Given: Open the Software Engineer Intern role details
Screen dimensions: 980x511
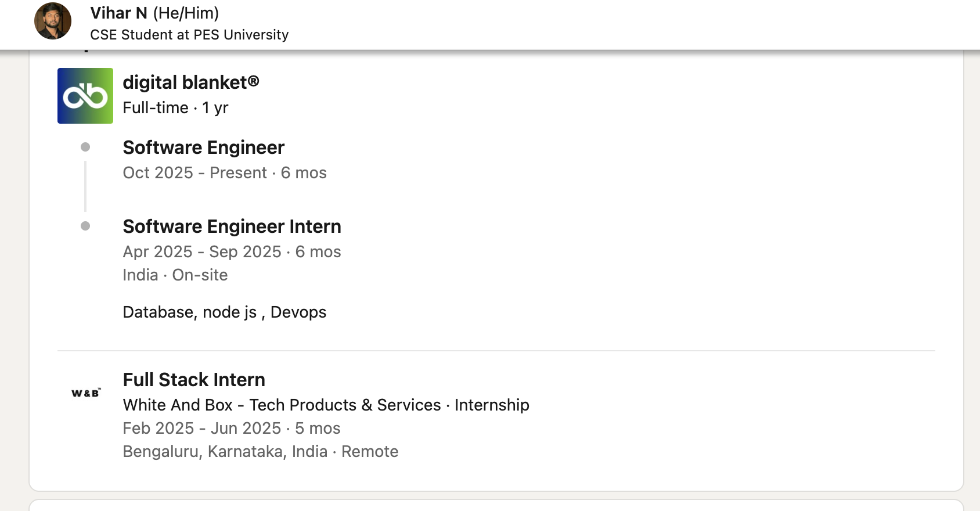Looking at the screenshot, I should pyautogui.click(x=232, y=226).
